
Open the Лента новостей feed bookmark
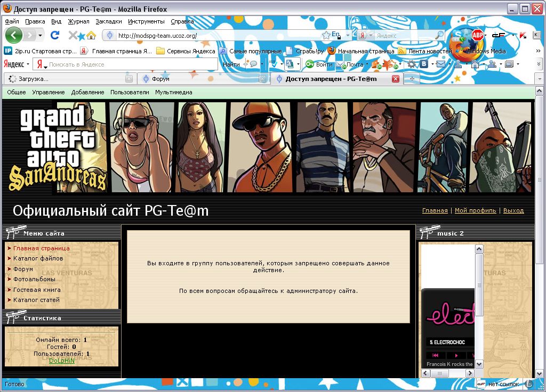point(425,51)
